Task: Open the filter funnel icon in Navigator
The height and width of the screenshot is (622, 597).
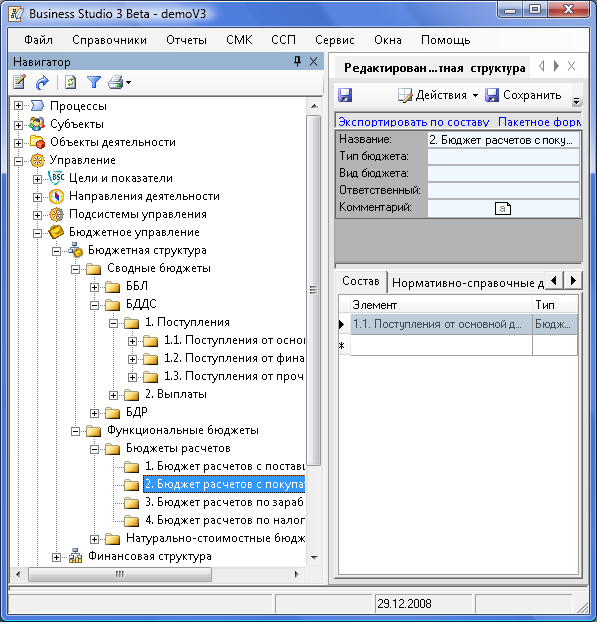Action: coord(94,82)
